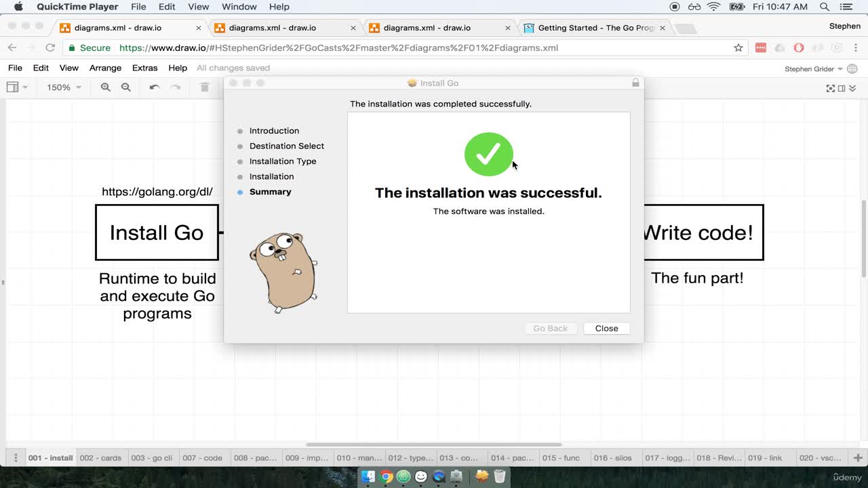Click the browser address bar URL
The height and width of the screenshot is (488, 868).
click(338, 48)
